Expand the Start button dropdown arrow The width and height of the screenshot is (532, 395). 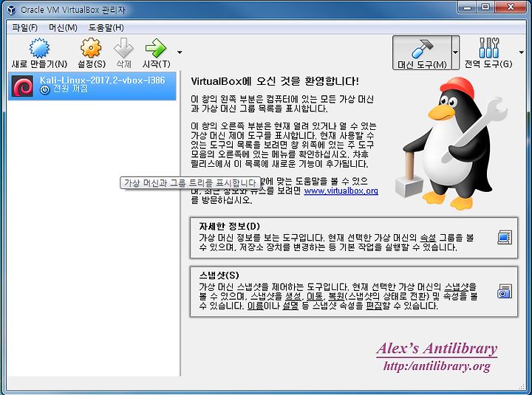[x=180, y=52]
